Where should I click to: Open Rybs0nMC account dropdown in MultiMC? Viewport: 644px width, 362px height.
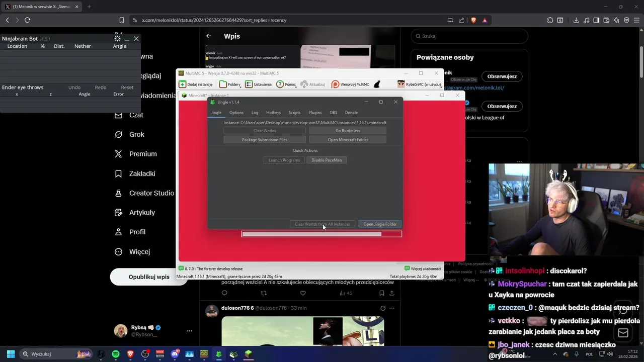point(419,84)
